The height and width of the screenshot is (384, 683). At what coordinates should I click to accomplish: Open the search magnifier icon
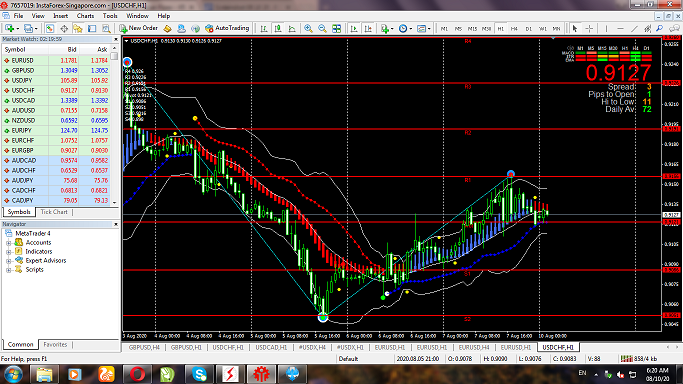click(x=660, y=28)
